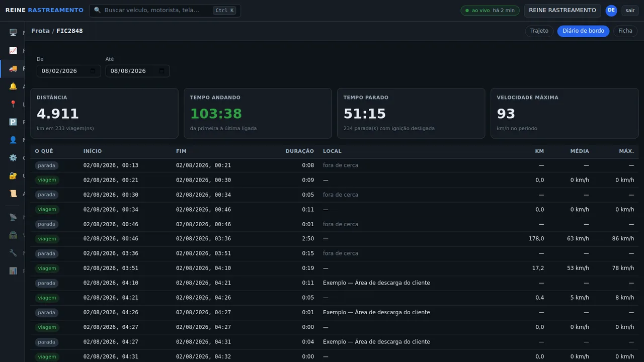The image size is (644, 362).
Task: Open the REINE RASTREAMENTO account button
Action: coord(562,11)
